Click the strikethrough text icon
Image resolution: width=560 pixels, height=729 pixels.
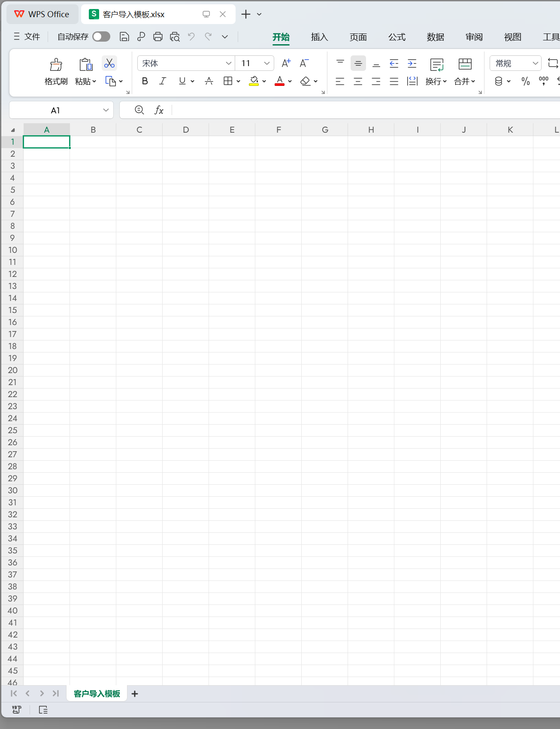coord(209,81)
